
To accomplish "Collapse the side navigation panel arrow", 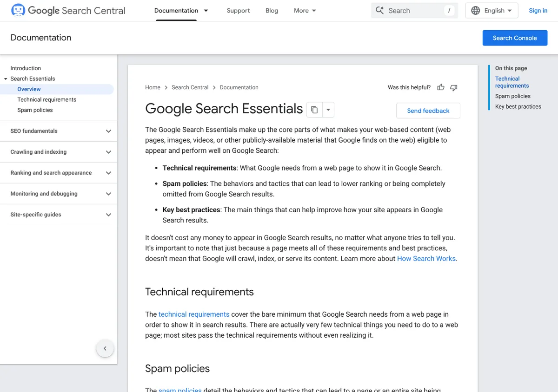I will (105, 348).
